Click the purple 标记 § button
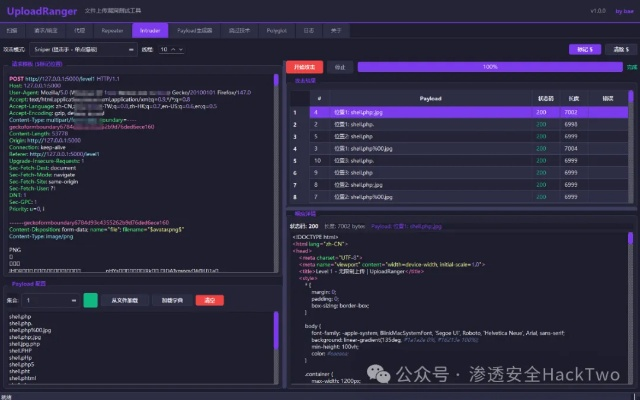This screenshot has height=400, width=640. [x=583, y=48]
